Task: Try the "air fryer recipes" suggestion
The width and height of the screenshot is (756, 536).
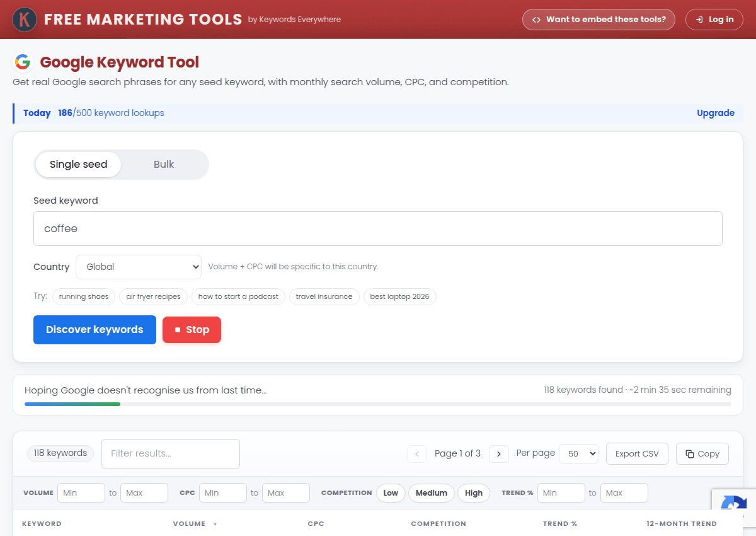Action: tap(154, 296)
